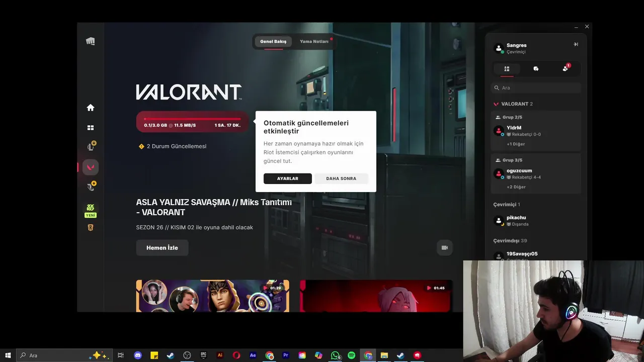
Task: Go to the Home icon in sidebar
Action: (x=91, y=108)
